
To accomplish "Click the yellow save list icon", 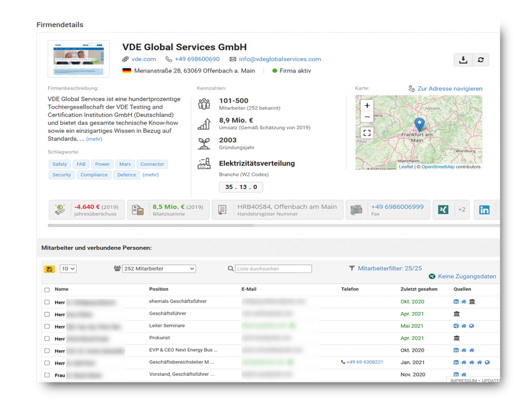I will (x=49, y=269).
